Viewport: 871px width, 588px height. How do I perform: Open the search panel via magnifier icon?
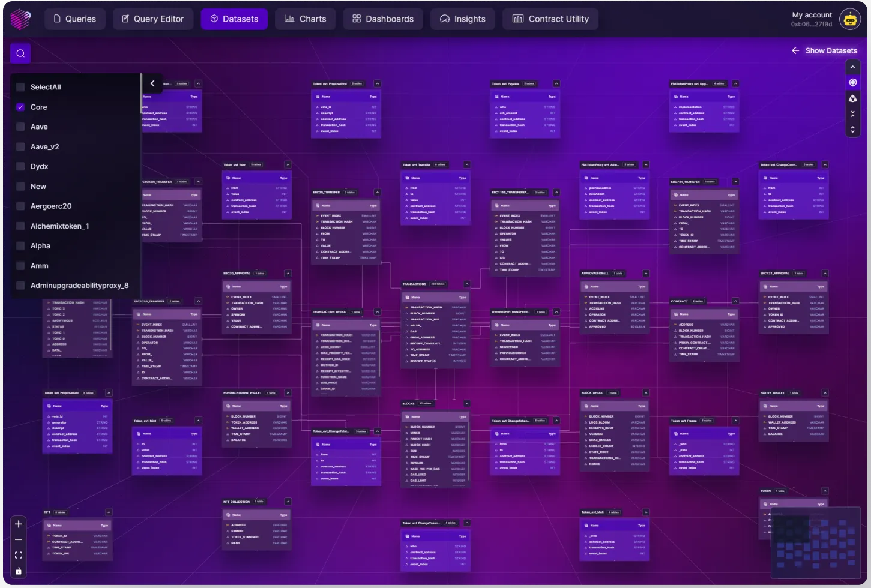click(20, 53)
